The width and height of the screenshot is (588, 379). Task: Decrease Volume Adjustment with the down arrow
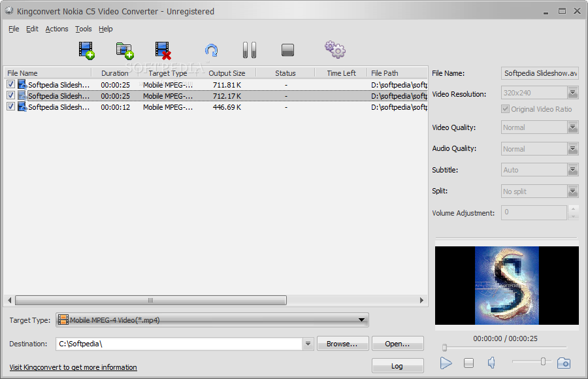point(573,216)
